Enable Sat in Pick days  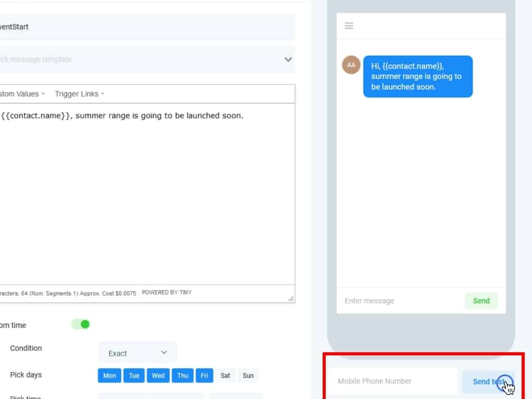coord(225,376)
